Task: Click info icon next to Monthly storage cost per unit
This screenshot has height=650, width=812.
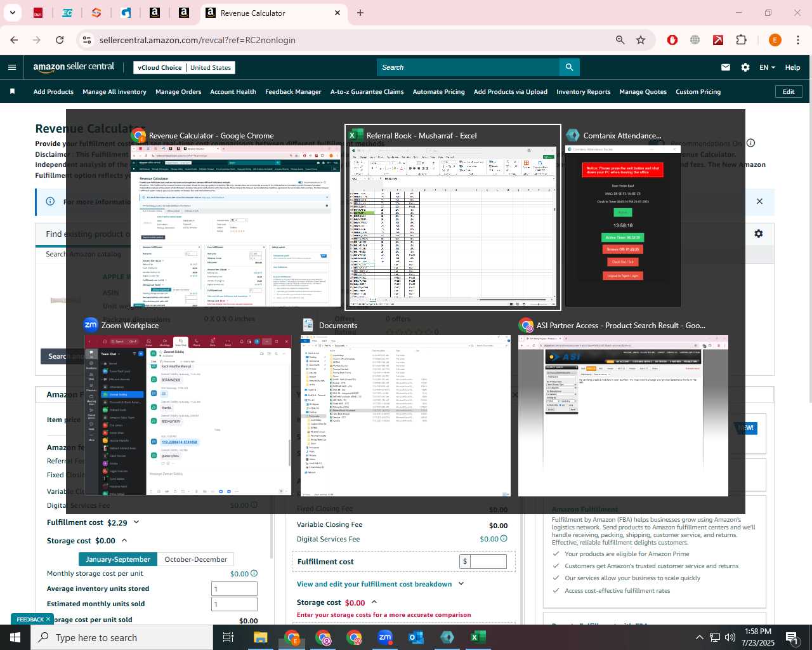Action: coord(254,573)
